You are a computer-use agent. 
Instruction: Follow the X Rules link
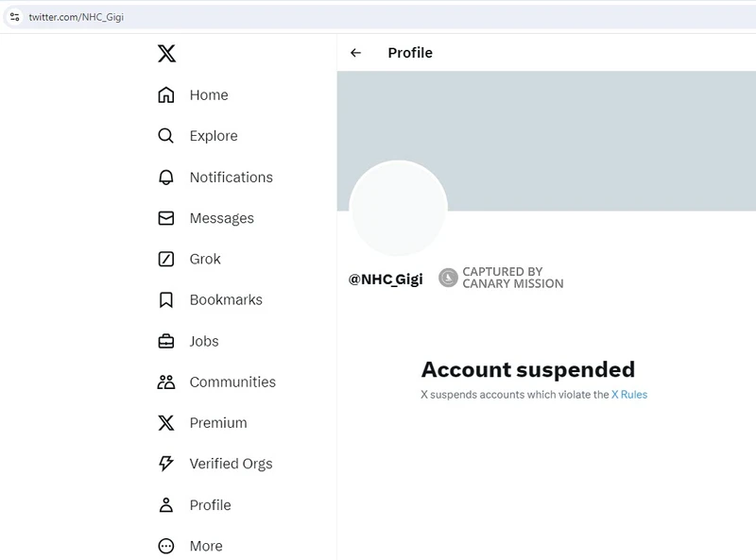629,395
